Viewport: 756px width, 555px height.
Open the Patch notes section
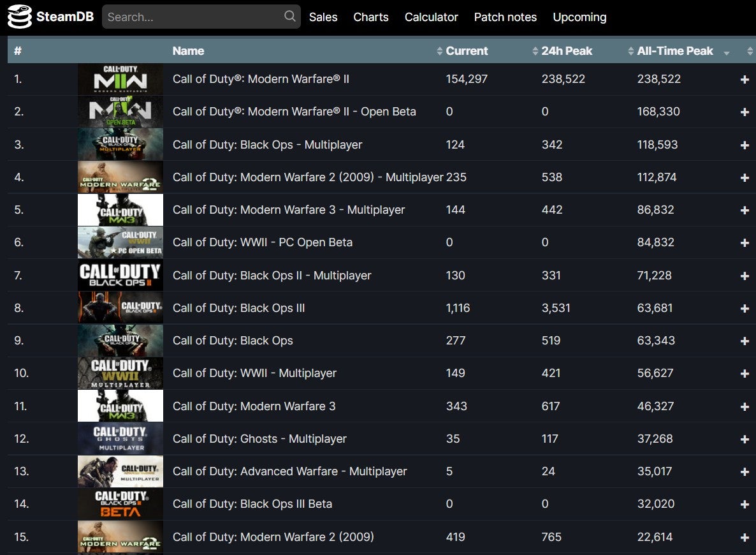(x=505, y=17)
